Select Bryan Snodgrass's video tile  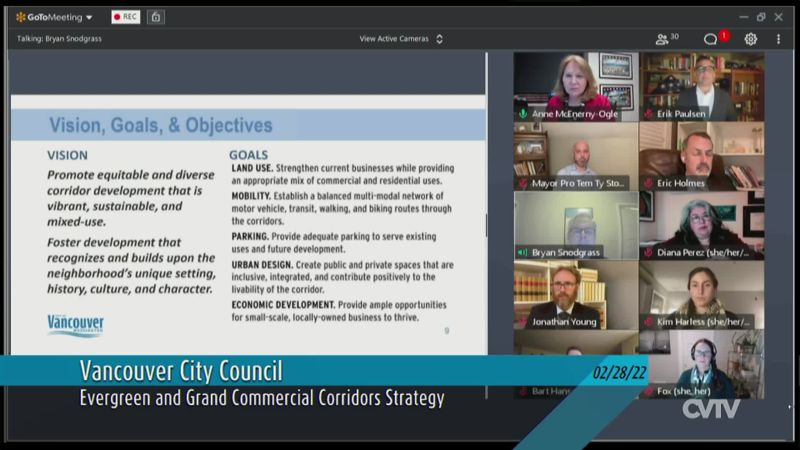tap(576, 226)
